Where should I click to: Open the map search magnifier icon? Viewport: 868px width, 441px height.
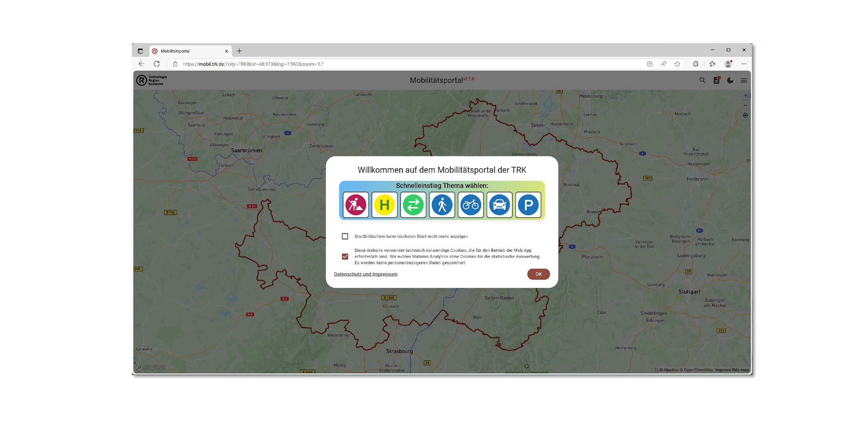(x=702, y=80)
